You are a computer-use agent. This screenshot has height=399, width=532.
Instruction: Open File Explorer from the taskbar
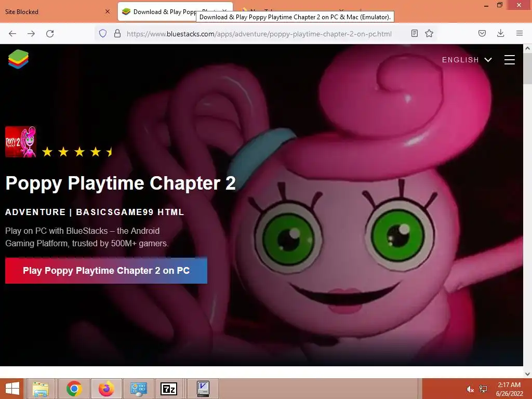[41, 389]
